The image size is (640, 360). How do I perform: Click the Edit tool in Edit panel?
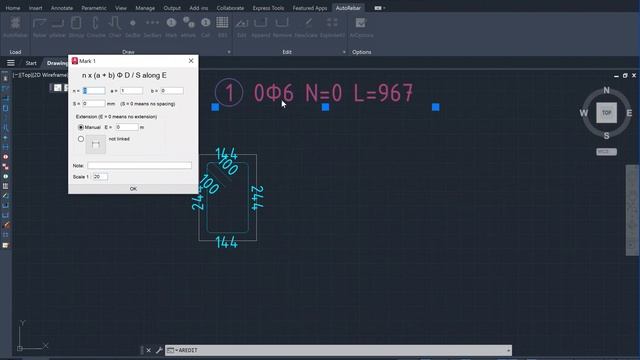[242, 27]
